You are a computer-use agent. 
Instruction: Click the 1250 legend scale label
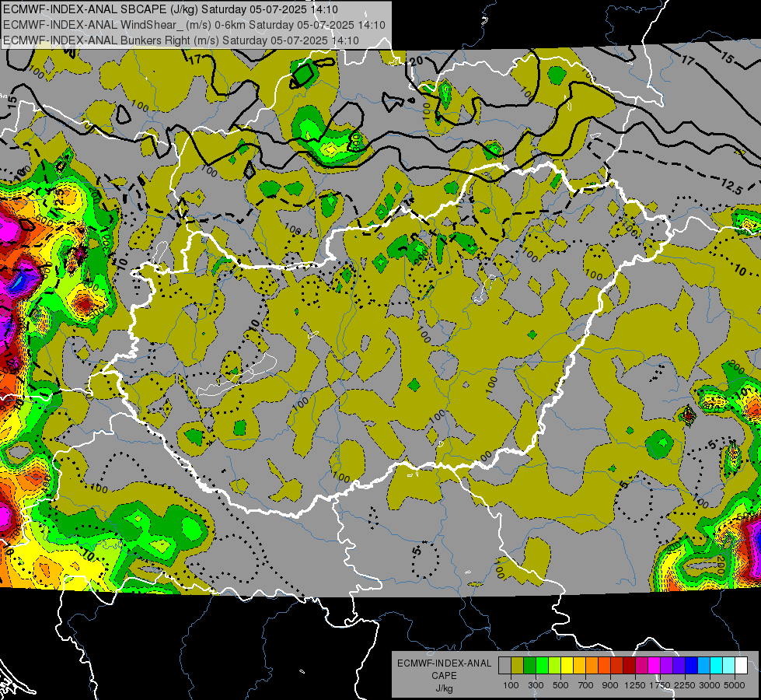click(x=635, y=685)
